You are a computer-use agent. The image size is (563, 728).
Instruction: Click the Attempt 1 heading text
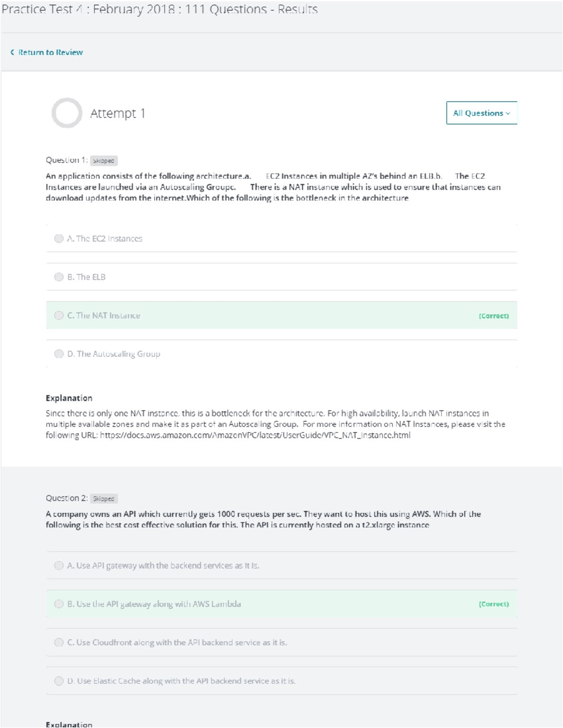point(117,113)
